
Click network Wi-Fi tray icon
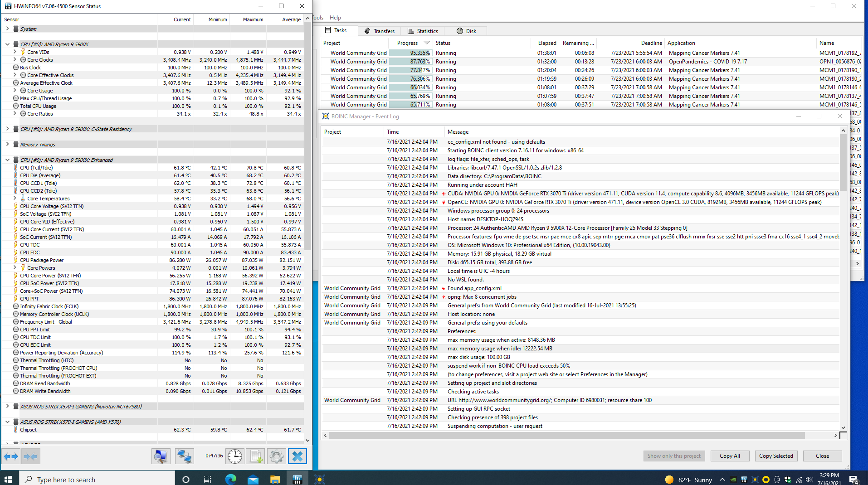799,480
